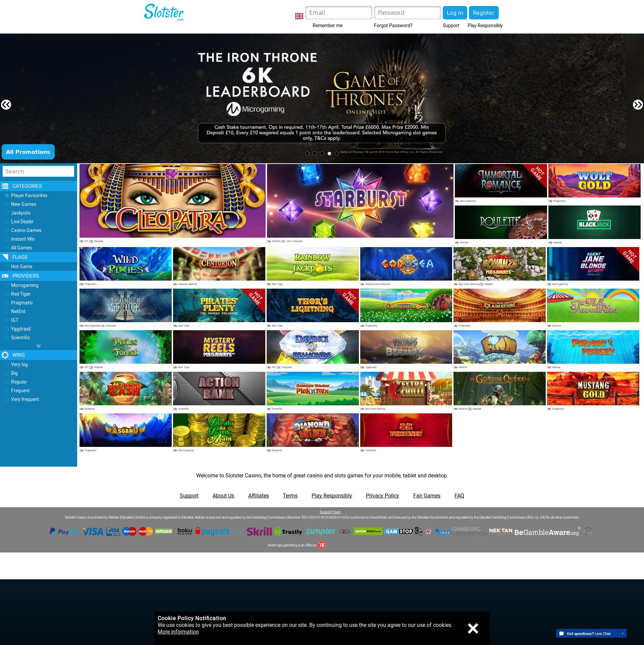Expand the Live Chat widget arrow
Screen dimensions: 644x645
[623, 634]
